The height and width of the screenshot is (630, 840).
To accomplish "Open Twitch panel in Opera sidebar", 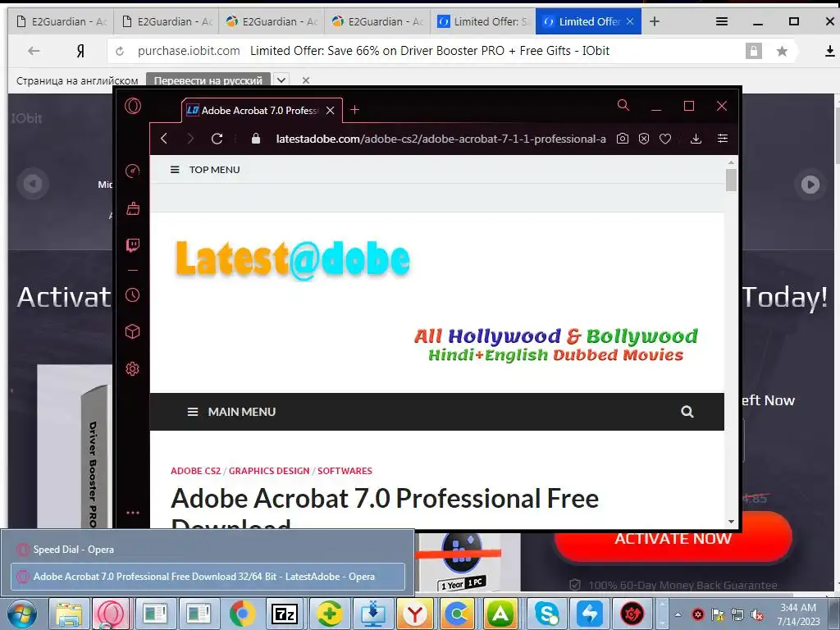I will pos(133,245).
